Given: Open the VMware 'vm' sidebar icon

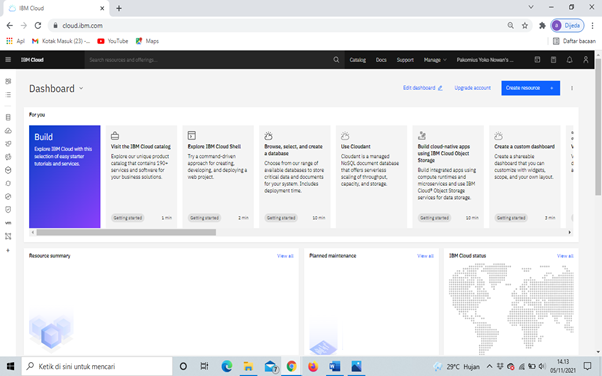Looking at the screenshot, I should coord(8,223).
